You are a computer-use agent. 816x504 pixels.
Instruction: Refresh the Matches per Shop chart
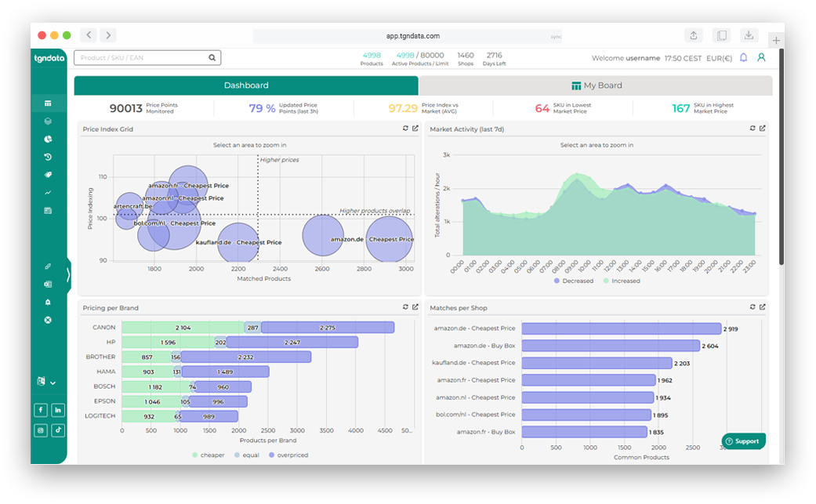[x=751, y=307]
